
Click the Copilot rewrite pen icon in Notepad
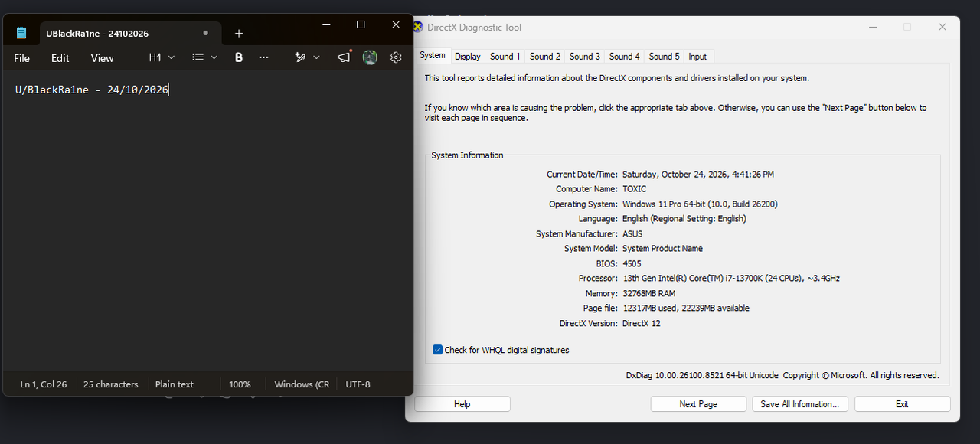coord(300,57)
